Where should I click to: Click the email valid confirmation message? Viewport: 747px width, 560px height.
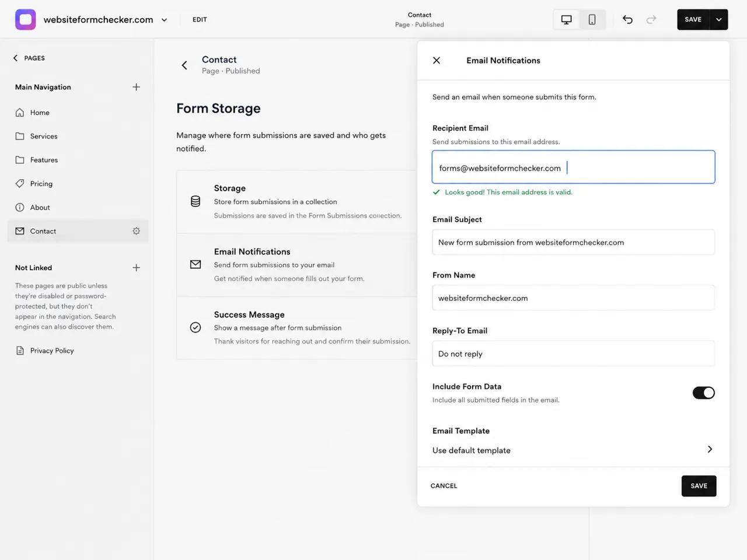(502, 192)
